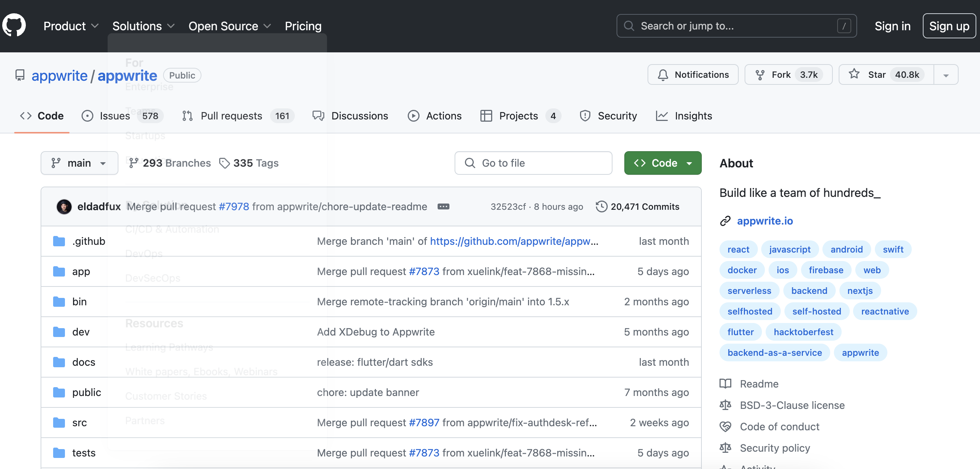Image resolution: width=980 pixels, height=469 pixels.
Task: Jump to the Readme section
Action: coord(749,383)
